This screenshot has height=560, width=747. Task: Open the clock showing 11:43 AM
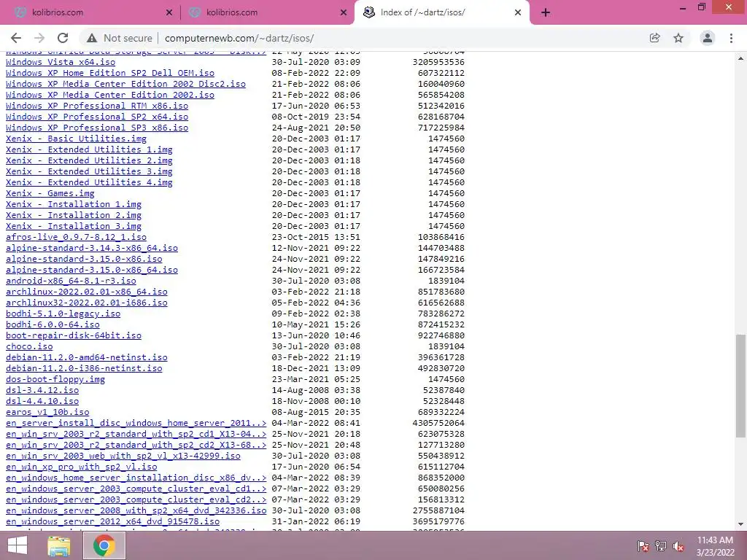click(715, 546)
